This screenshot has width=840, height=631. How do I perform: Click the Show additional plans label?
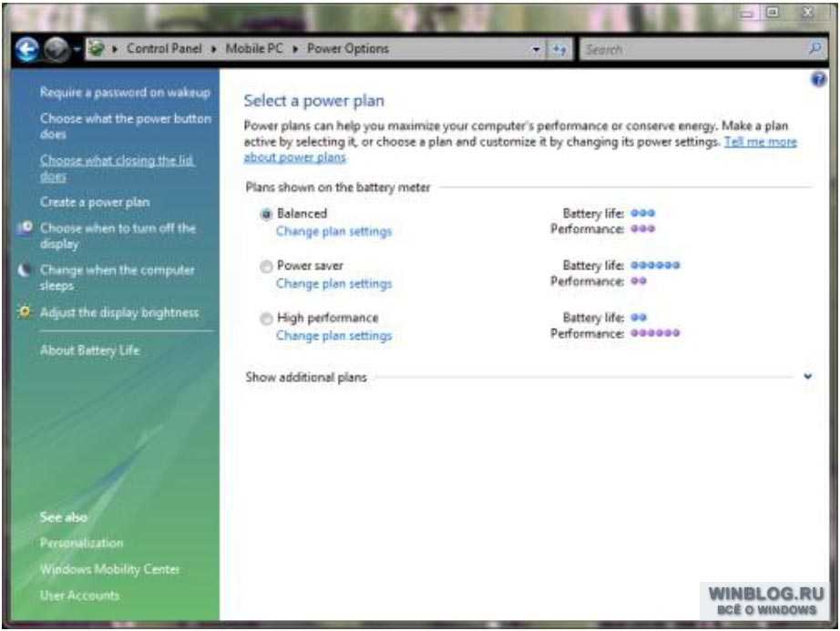point(306,377)
